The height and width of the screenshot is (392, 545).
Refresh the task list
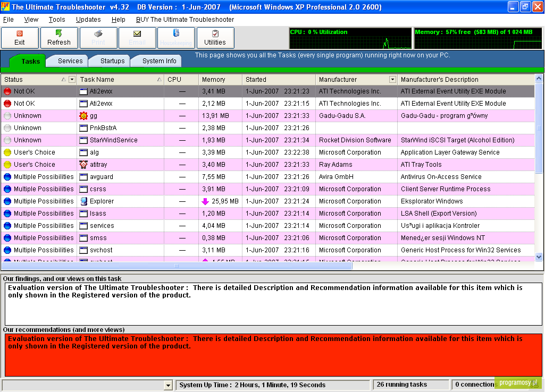tap(58, 38)
